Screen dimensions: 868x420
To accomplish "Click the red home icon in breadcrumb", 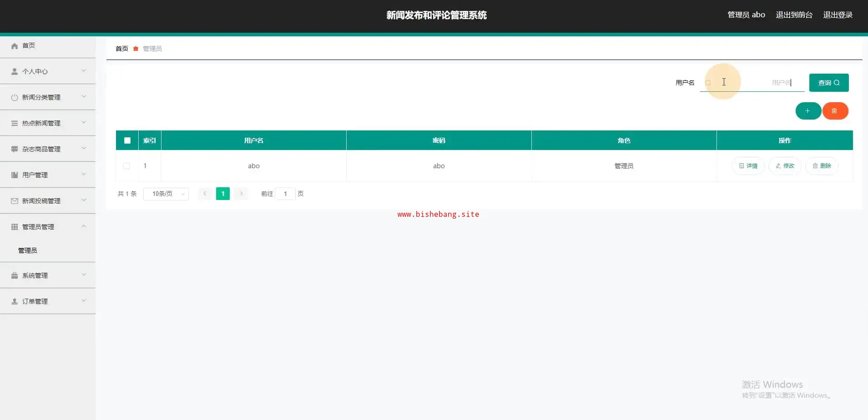I will pos(136,49).
